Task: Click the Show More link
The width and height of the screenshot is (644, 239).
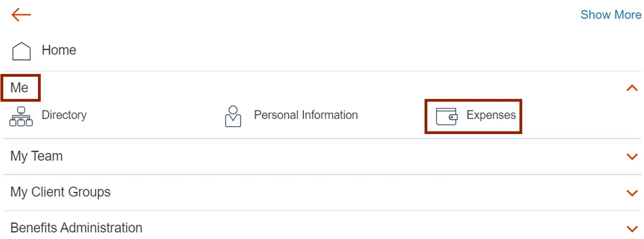Action: tap(611, 15)
